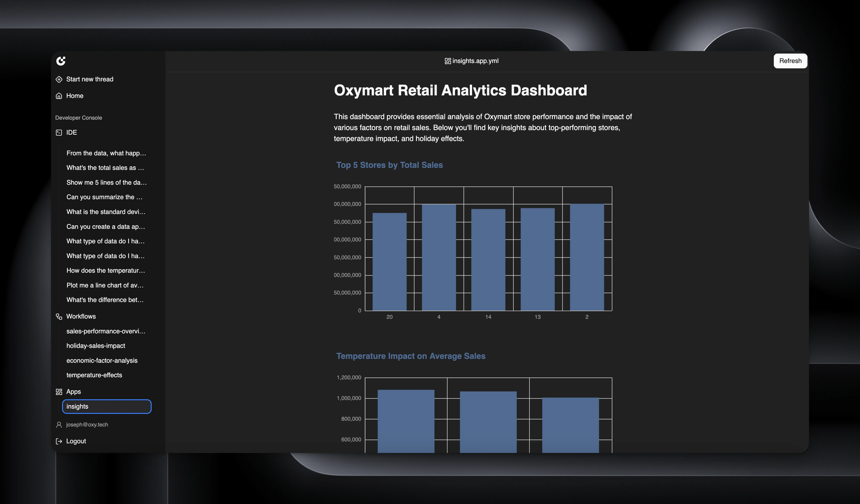Click the Home house icon
Image resolution: width=860 pixels, height=504 pixels.
point(59,96)
